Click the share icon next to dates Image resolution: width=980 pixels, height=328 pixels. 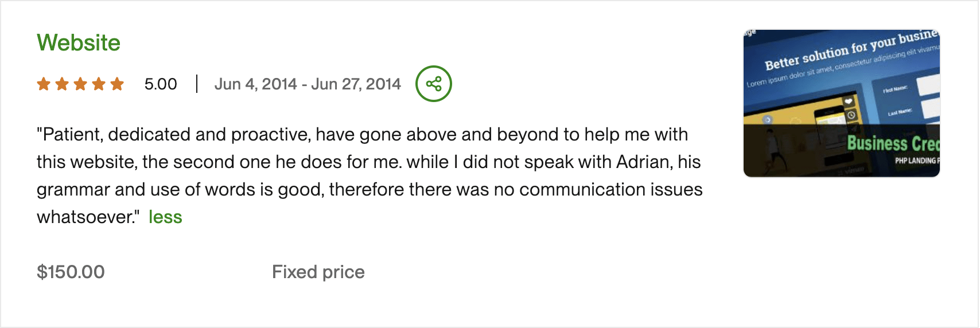point(434,84)
